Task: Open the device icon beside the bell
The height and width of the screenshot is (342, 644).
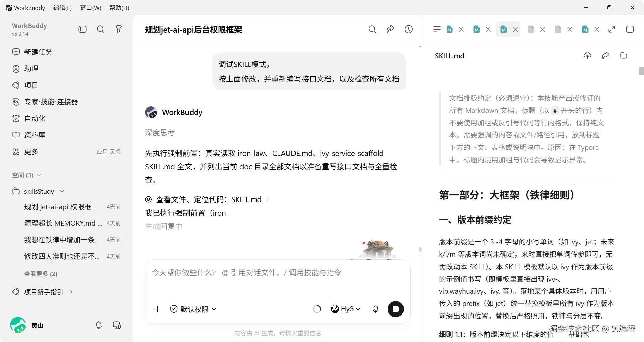Action: tap(117, 325)
